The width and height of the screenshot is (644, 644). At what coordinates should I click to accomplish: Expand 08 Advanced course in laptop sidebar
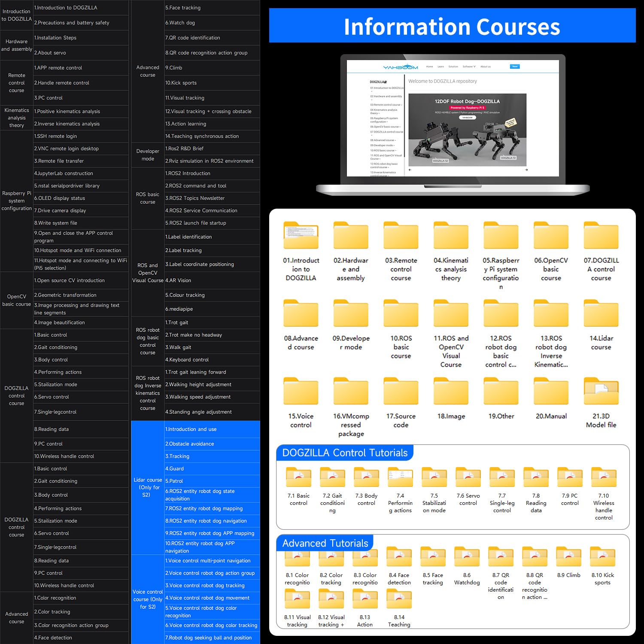click(x=383, y=140)
